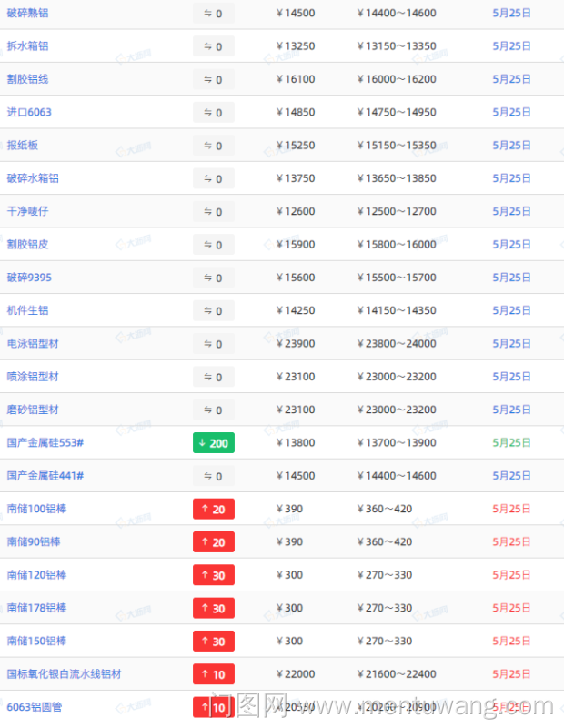
Task: Open the 割胶铝线 price details
Action: (27, 79)
